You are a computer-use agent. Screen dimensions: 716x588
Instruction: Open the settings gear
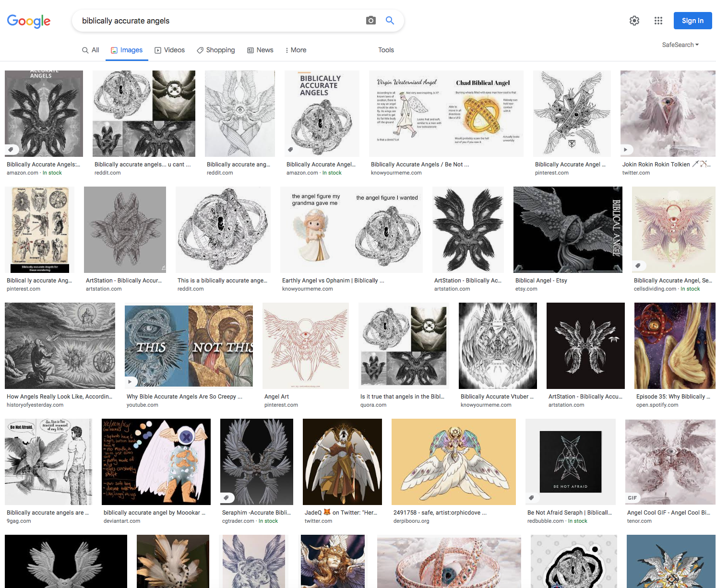point(634,21)
